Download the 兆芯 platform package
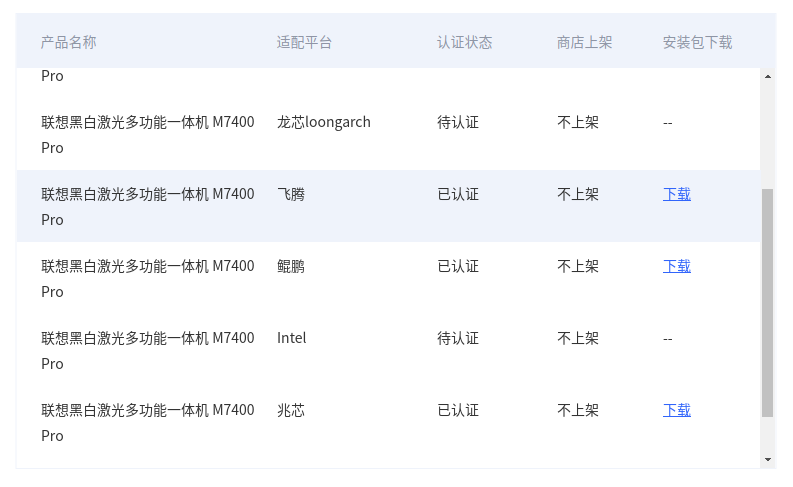The height and width of the screenshot is (487, 793). click(676, 410)
